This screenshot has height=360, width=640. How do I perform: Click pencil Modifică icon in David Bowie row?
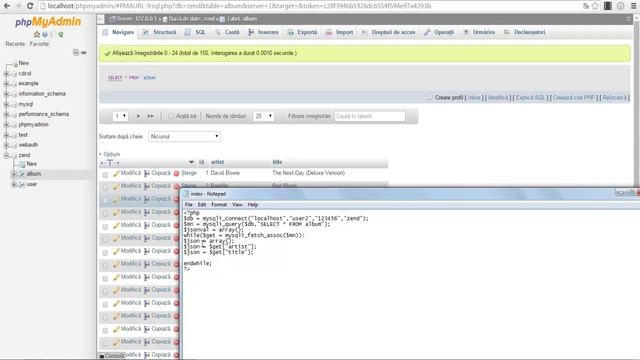pyautogui.click(x=116, y=173)
